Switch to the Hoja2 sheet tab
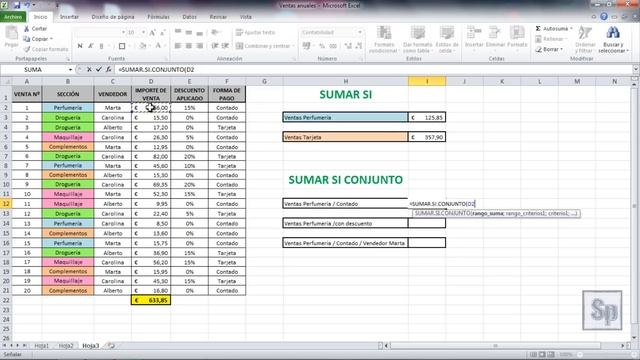 pos(66,346)
